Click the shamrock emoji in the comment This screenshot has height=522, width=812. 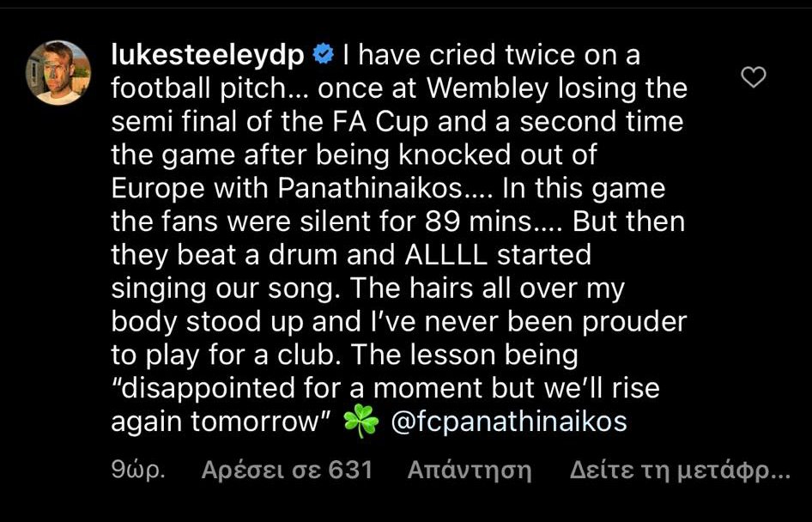[361, 422]
